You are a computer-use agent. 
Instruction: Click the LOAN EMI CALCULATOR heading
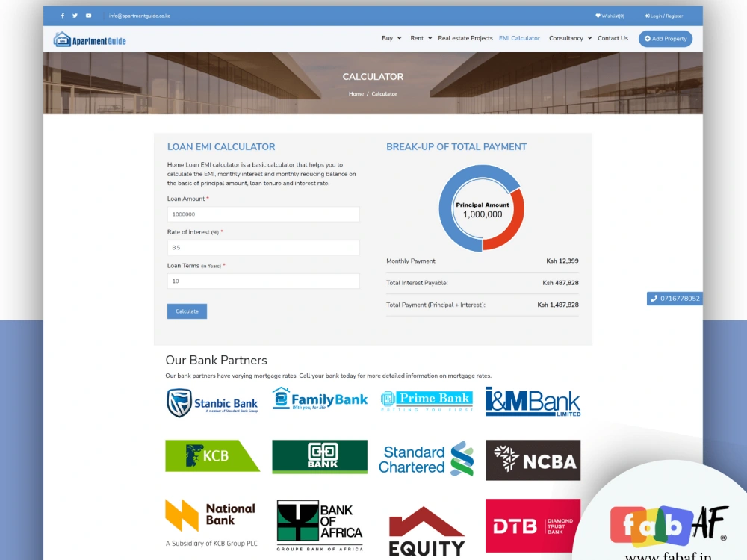(221, 147)
